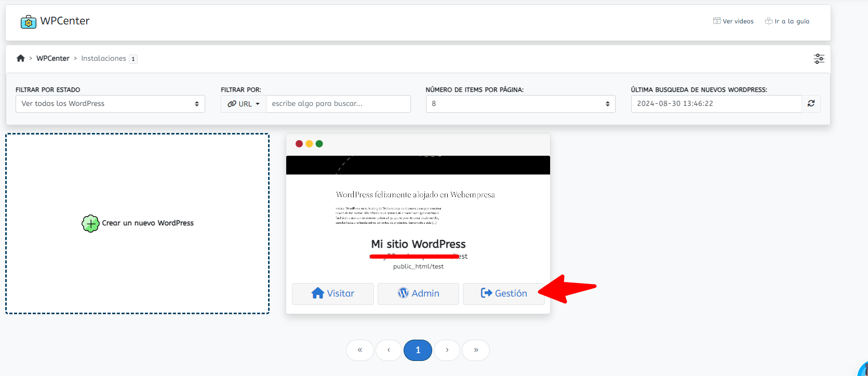Focus the search text field
This screenshot has width=868, height=376.
pyautogui.click(x=338, y=104)
